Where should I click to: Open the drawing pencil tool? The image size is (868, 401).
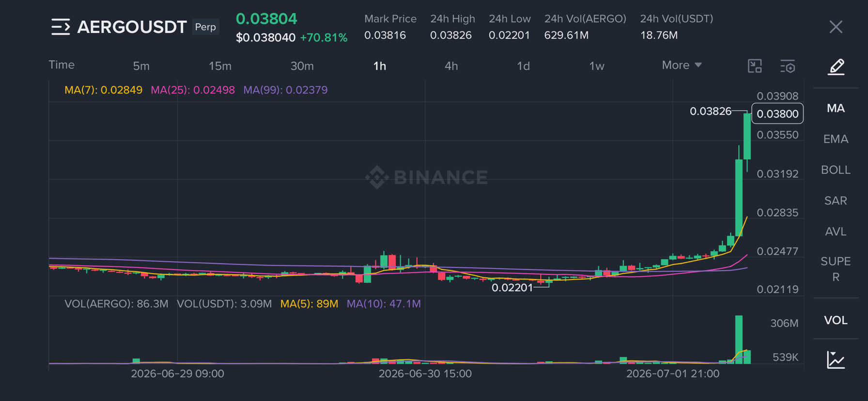pyautogui.click(x=836, y=66)
